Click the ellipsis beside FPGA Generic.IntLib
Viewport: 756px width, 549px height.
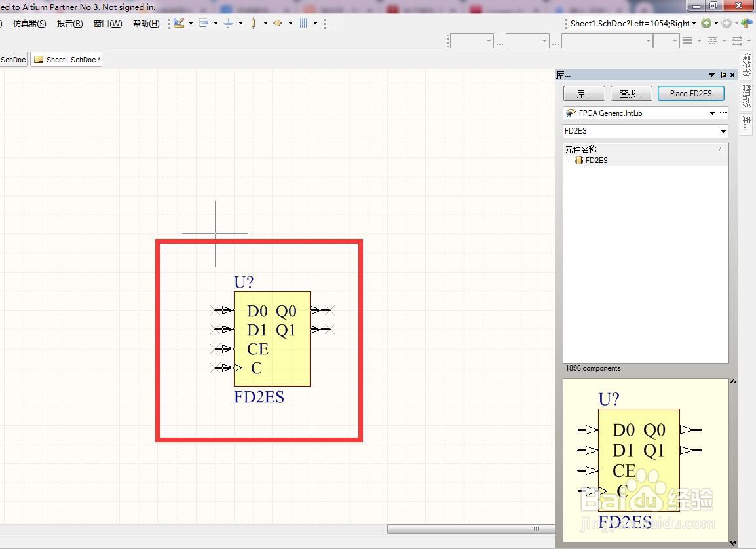(x=723, y=113)
